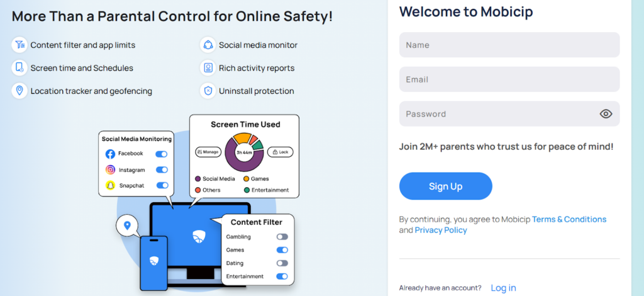The height and width of the screenshot is (296, 644).
Task: Toggle the Facebook monitoring switch
Action: click(162, 154)
